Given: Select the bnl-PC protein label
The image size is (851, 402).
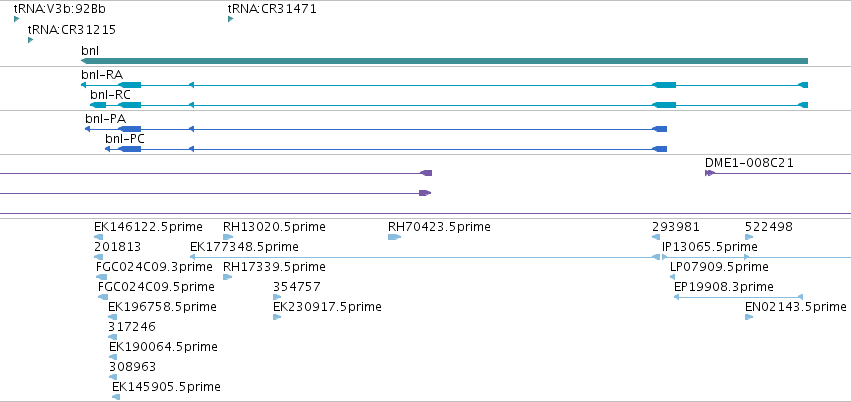Looking at the screenshot, I should click(x=125, y=139).
